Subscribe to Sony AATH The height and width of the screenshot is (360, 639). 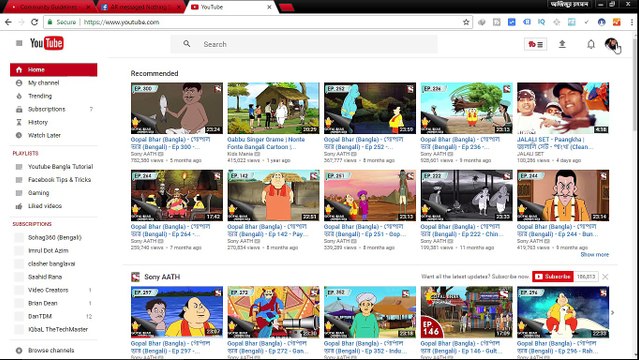point(553,276)
